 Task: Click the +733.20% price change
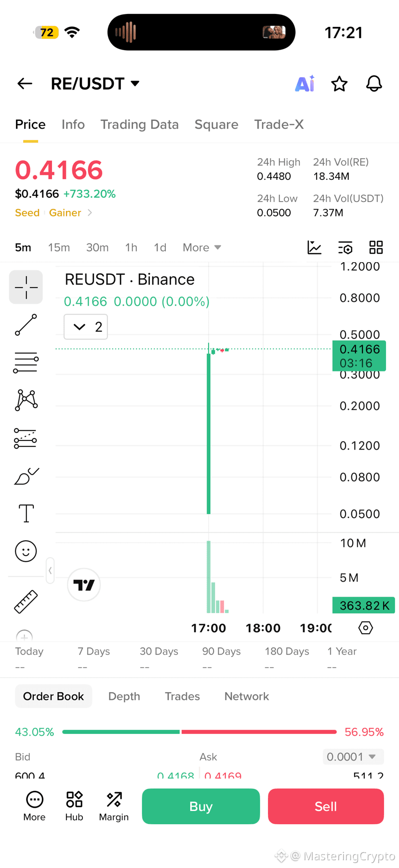pos(90,194)
